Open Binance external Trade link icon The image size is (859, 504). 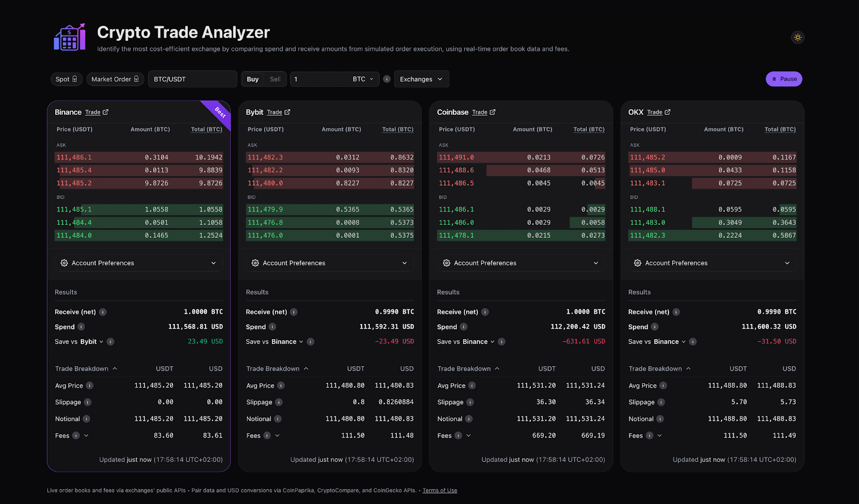[106, 112]
